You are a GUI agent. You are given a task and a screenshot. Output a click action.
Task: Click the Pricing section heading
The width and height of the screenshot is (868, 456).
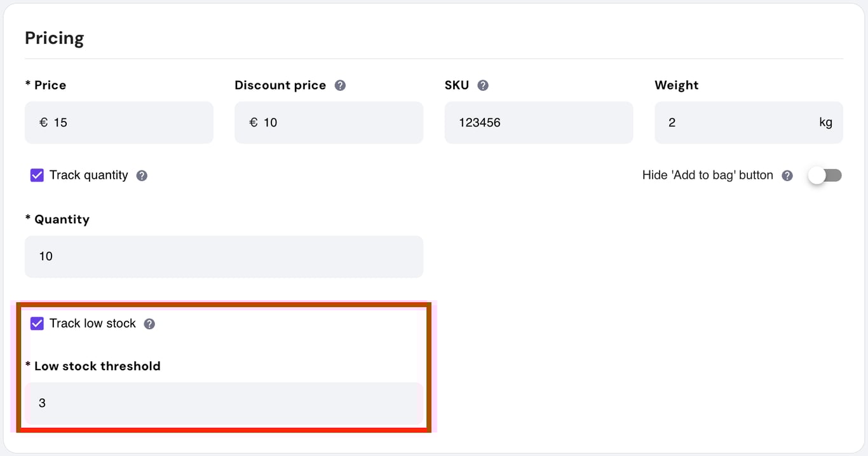[x=54, y=38]
